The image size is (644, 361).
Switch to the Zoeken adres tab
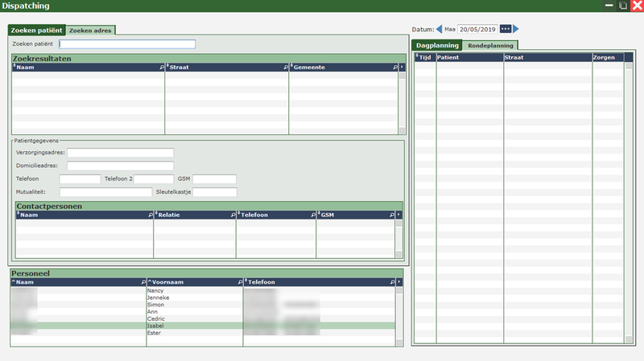pos(91,31)
